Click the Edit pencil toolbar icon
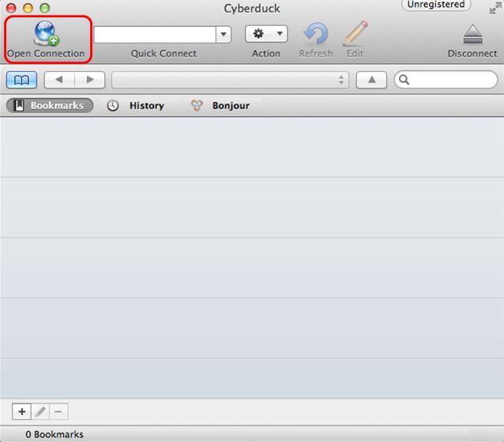Image resolution: width=504 pixels, height=442 pixels. click(355, 34)
